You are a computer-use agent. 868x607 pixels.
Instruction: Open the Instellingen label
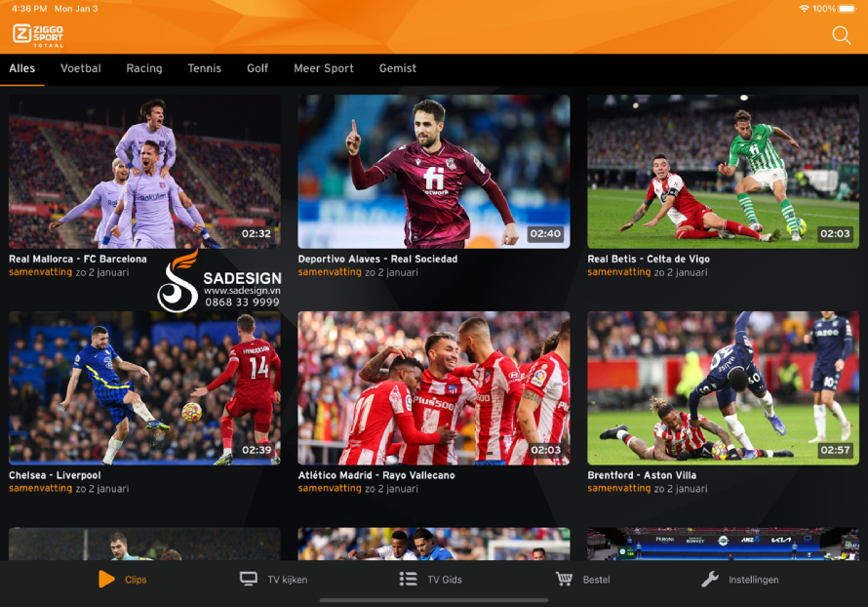click(754, 580)
